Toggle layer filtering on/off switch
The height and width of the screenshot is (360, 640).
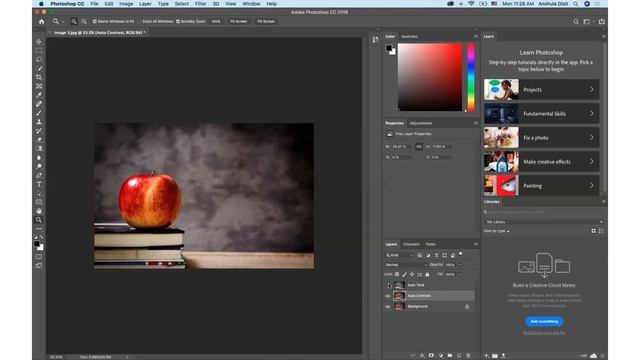tap(461, 254)
